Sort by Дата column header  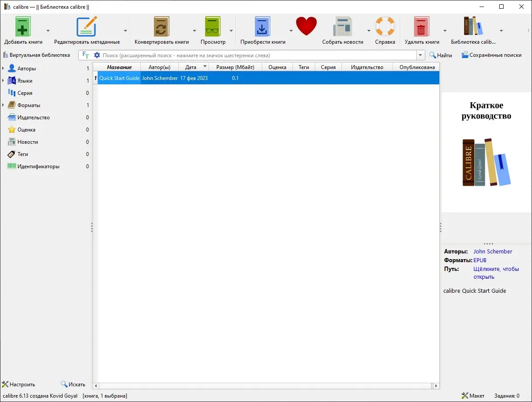click(194, 67)
